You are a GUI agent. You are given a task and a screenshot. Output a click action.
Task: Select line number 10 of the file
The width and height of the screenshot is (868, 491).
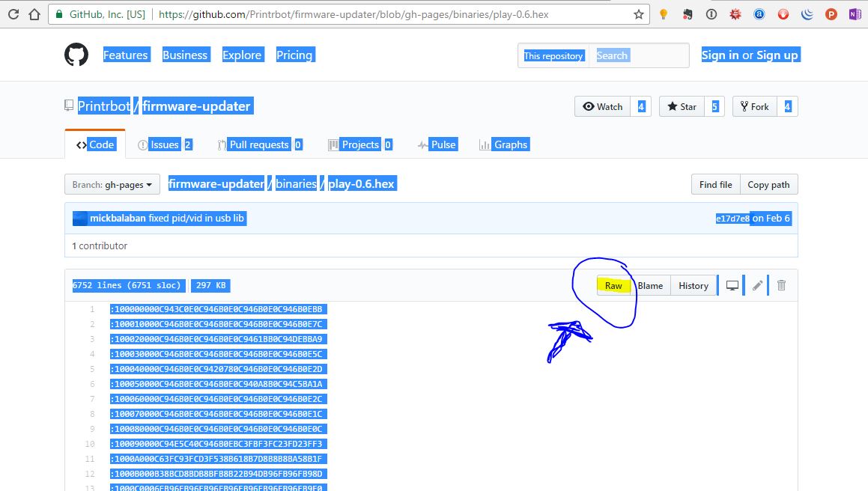coord(90,443)
